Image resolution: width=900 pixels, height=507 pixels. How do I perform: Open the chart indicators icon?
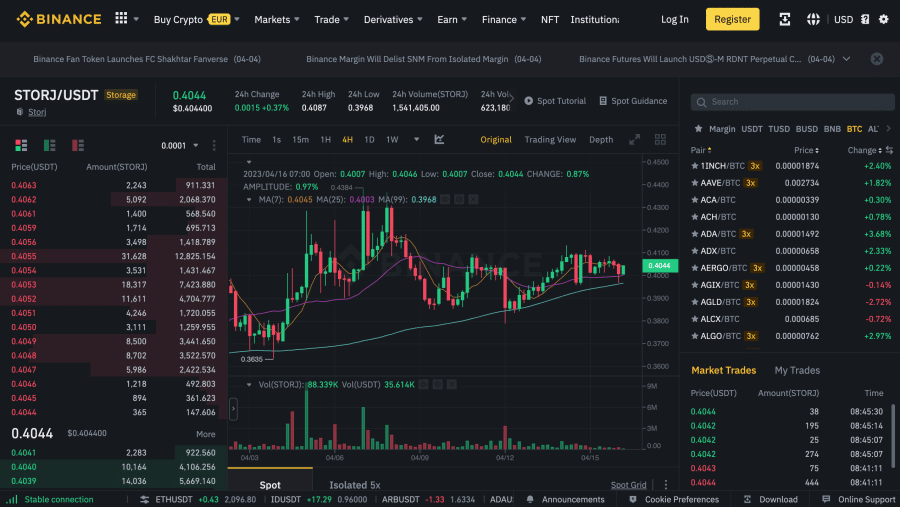[x=439, y=140]
